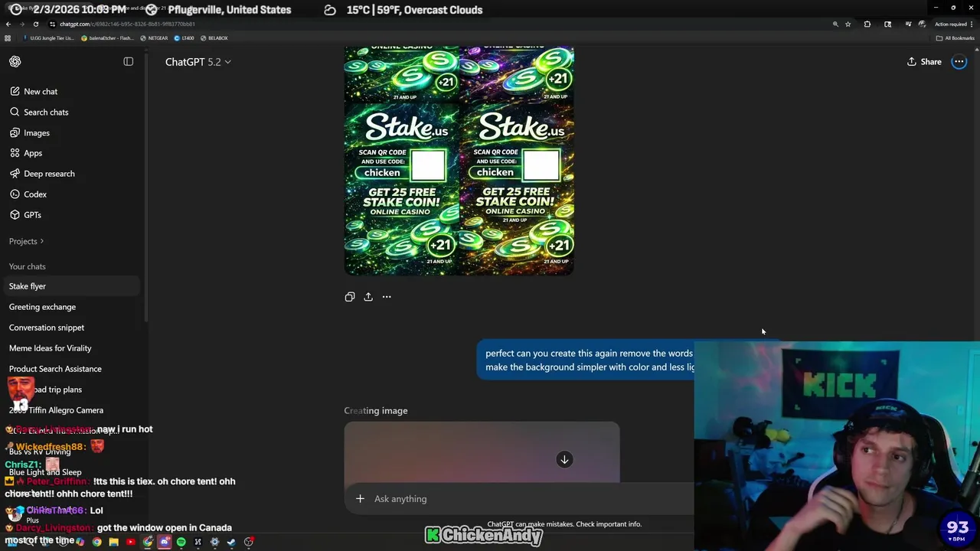Open Steam from the taskbar

coord(231,542)
